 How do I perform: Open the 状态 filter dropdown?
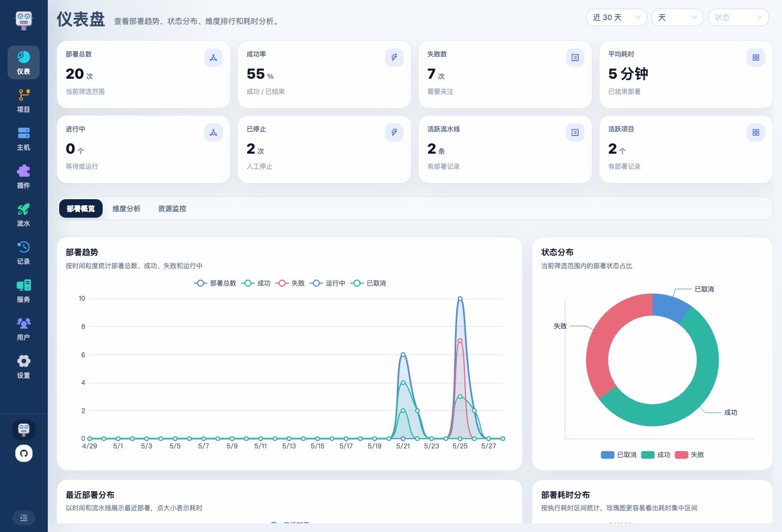739,17
